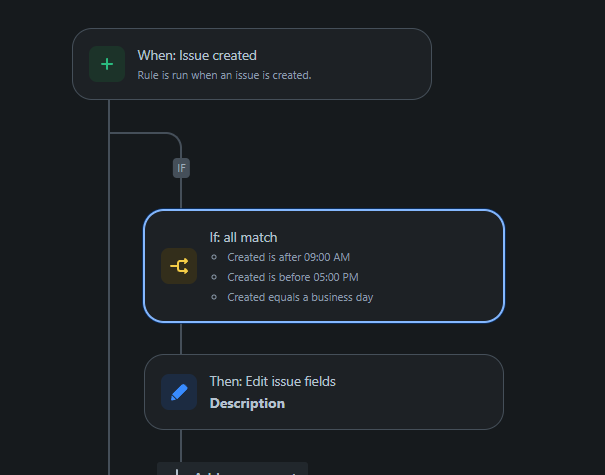Click the Created is after 09:00 AM condition
605x475 pixels.
(289, 257)
